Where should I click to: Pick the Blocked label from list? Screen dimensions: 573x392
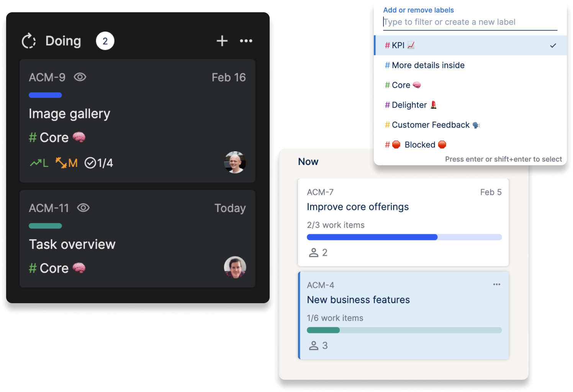coord(420,145)
